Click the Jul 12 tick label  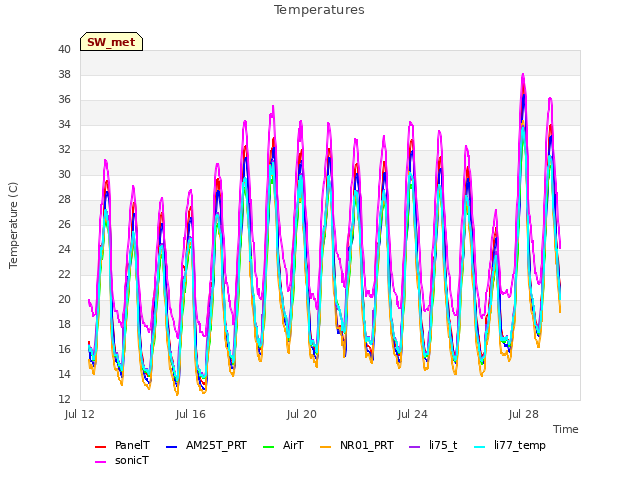point(80,415)
